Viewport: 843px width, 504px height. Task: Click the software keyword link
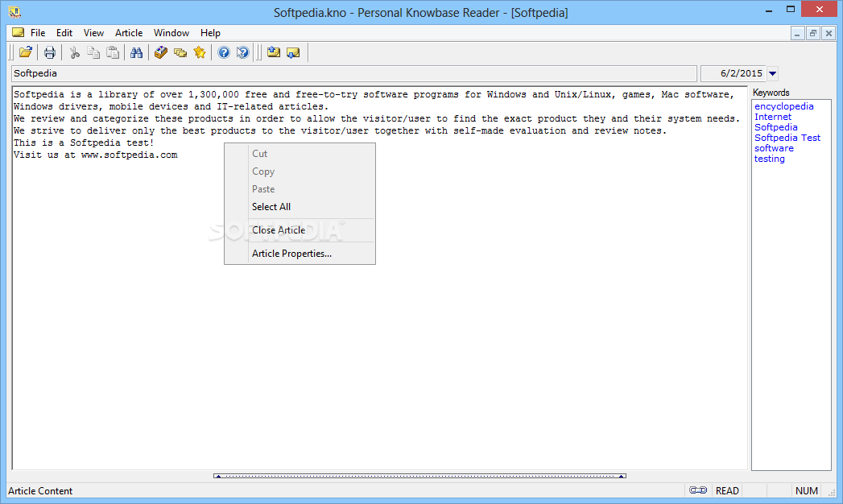pyautogui.click(x=774, y=148)
